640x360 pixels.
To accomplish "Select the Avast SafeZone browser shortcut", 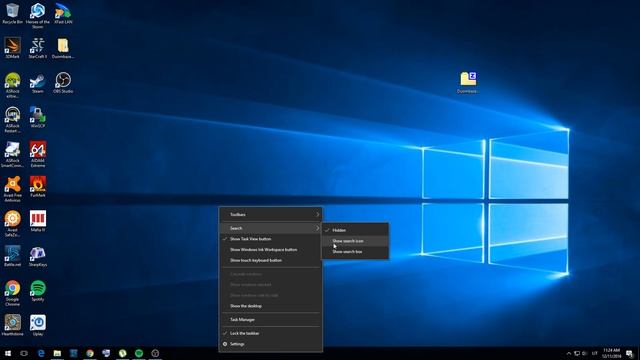I will pyautogui.click(x=12, y=224).
